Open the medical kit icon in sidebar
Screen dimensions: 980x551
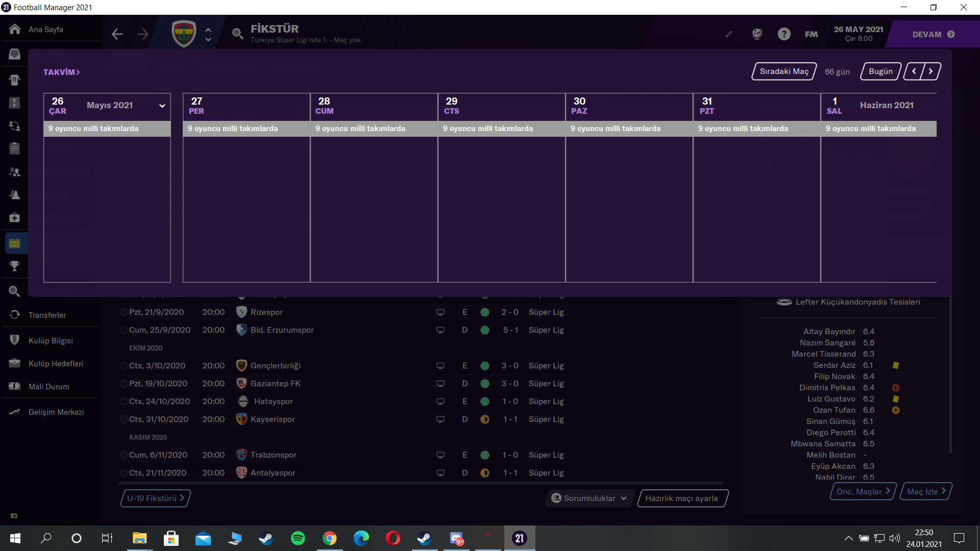tap(15, 218)
